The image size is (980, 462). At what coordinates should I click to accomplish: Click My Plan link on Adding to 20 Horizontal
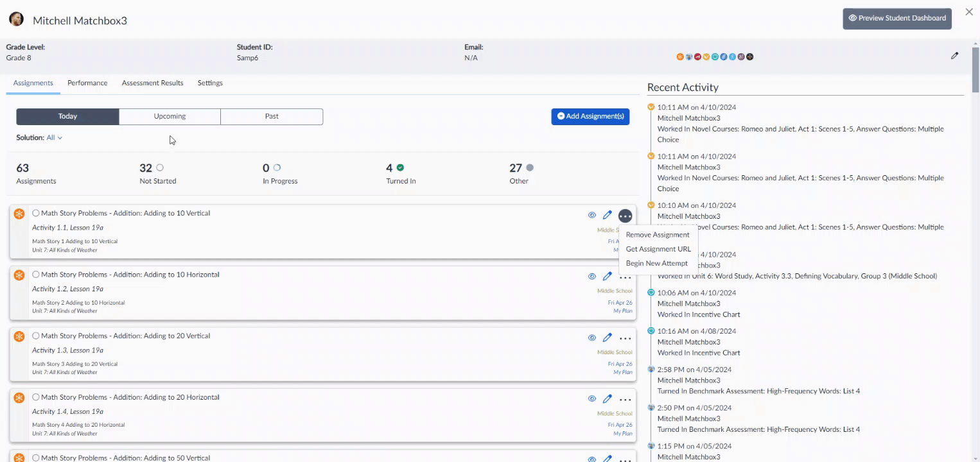[623, 433]
